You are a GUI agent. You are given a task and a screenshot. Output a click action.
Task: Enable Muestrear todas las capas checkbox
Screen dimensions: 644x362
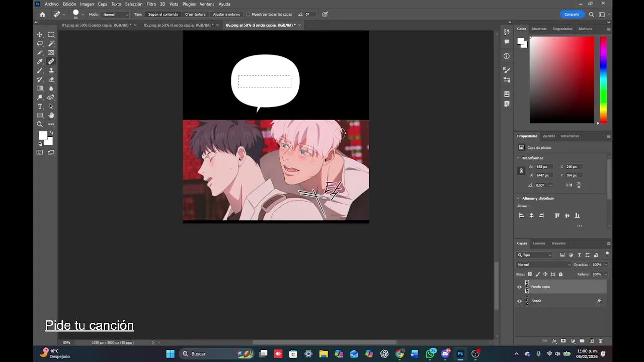pyautogui.click(x=249, y=15)
